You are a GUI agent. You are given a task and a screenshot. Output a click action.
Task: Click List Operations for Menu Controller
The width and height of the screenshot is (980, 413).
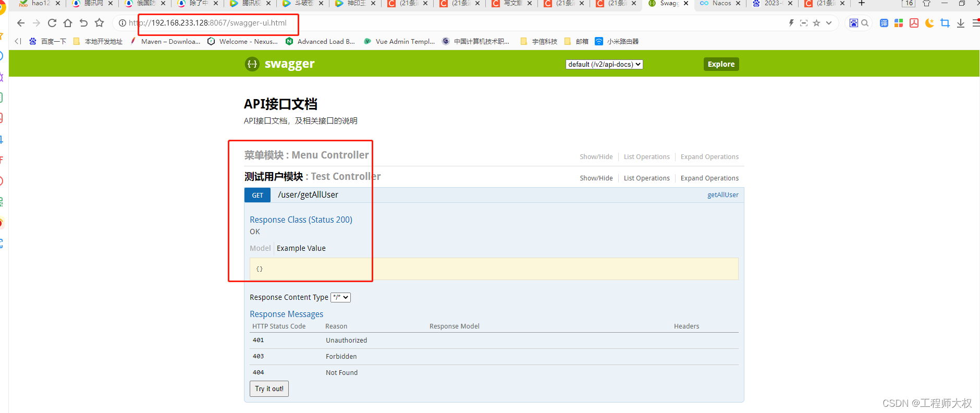click(646, 156)
